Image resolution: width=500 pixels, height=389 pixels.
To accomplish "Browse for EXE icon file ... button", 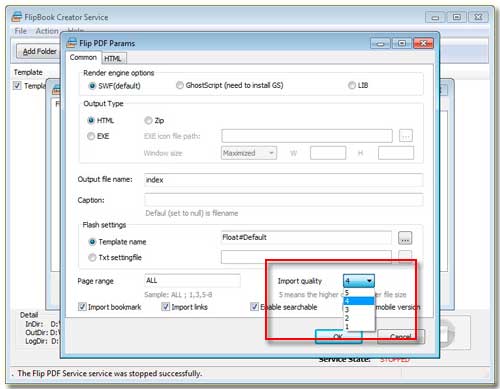I will point(406,136).
